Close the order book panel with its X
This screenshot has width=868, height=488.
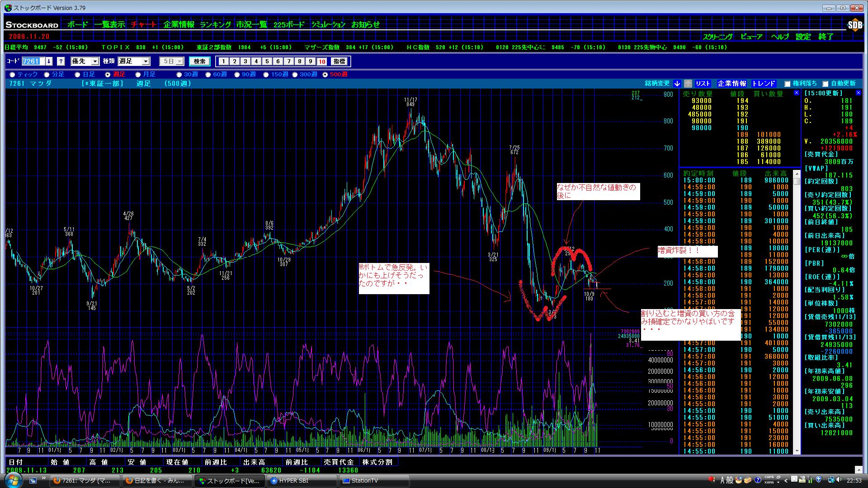pyautogui.click(x=796, y=93)
